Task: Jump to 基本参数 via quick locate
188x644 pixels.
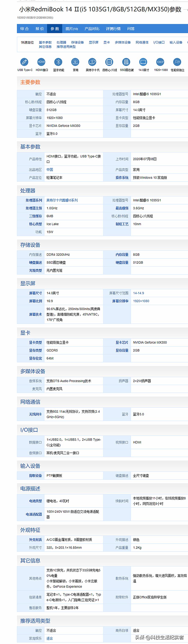Action: [x=45, y=42]
